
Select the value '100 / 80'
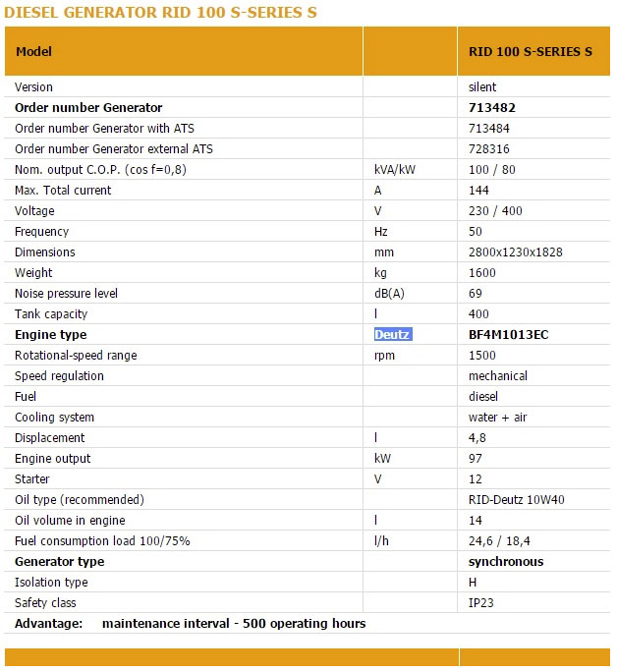[x=492, y=170]
